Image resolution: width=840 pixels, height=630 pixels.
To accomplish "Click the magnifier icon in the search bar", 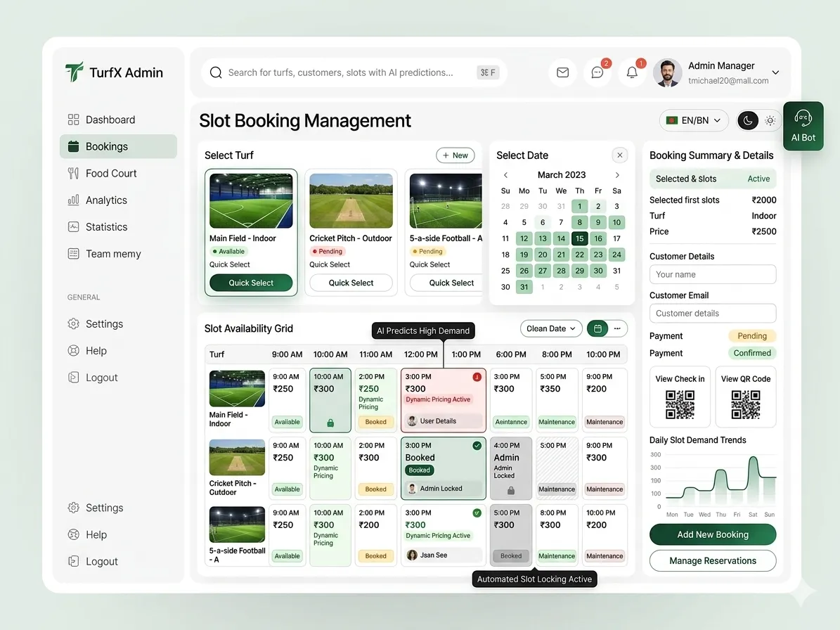I will 216,72.
